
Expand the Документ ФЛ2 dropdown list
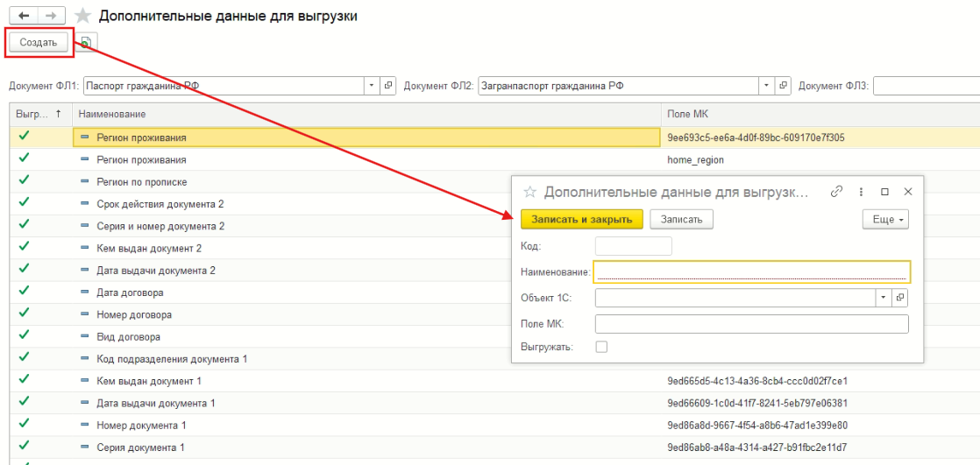tap(767, 86)
